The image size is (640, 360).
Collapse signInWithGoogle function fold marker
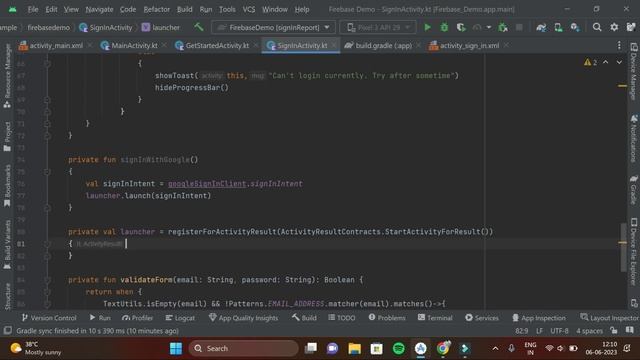point(47,172)
